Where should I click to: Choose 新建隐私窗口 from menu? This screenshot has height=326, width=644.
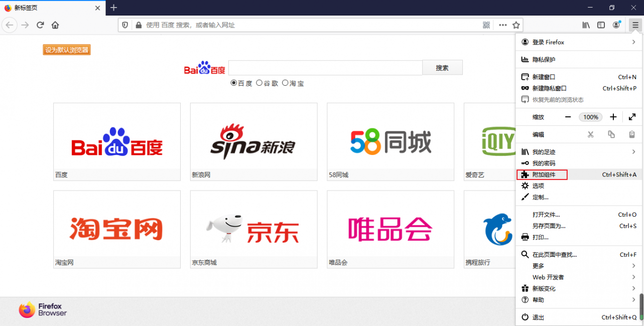pos(579,88)
